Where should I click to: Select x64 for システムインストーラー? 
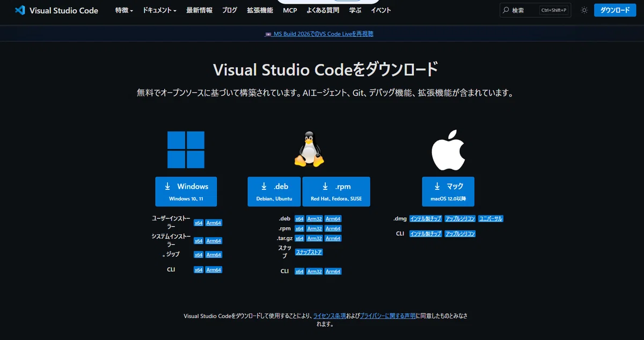coord(199,241)
